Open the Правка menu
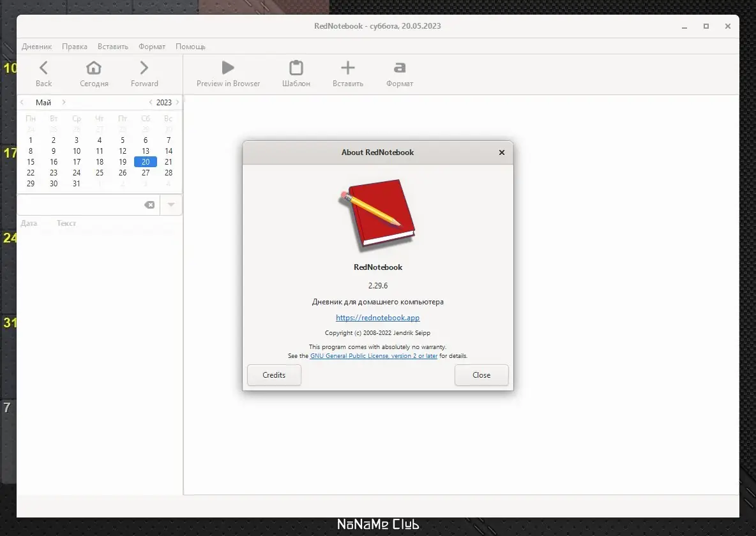756x536 pixels. (74, 47)
